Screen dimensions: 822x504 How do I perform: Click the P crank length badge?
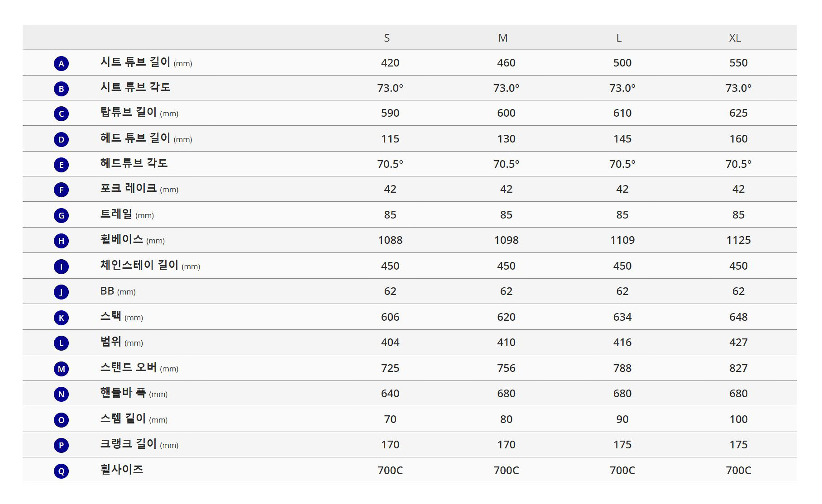[61, 445]
